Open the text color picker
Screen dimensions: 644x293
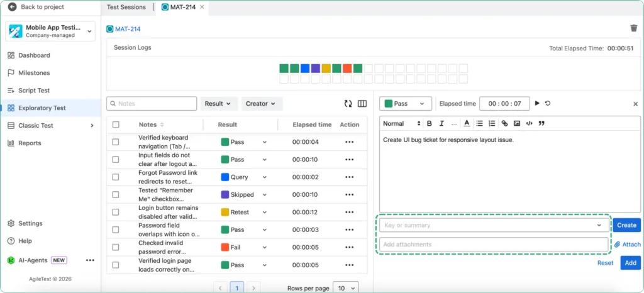point(467,123)
